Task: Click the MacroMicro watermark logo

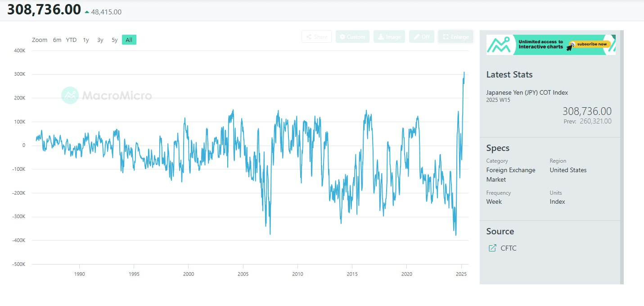Action: coord(107,96)
